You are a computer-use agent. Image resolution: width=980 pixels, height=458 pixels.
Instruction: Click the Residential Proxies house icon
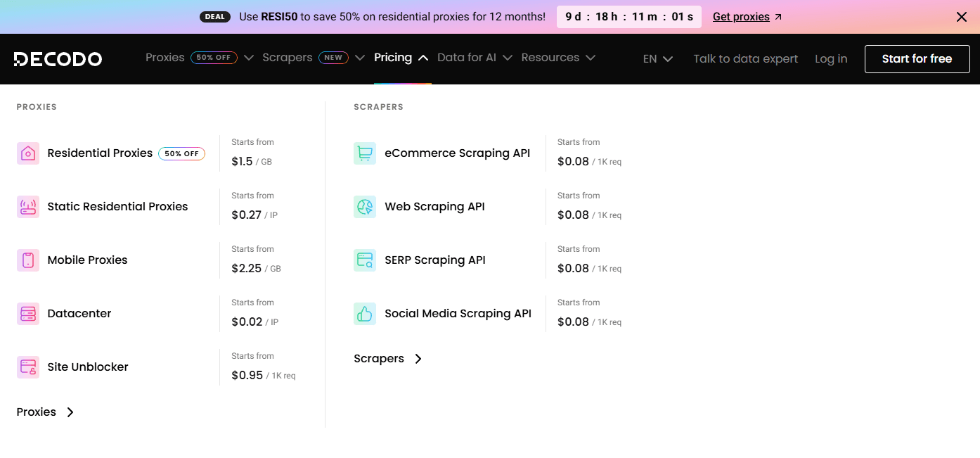[x=28, y=153]
